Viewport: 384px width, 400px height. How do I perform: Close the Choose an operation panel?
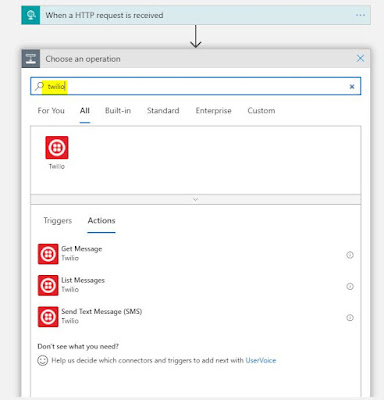(360, 59)
